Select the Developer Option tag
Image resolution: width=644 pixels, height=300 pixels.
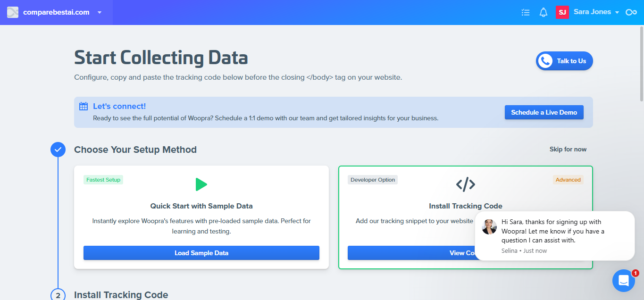coord(373,180)
